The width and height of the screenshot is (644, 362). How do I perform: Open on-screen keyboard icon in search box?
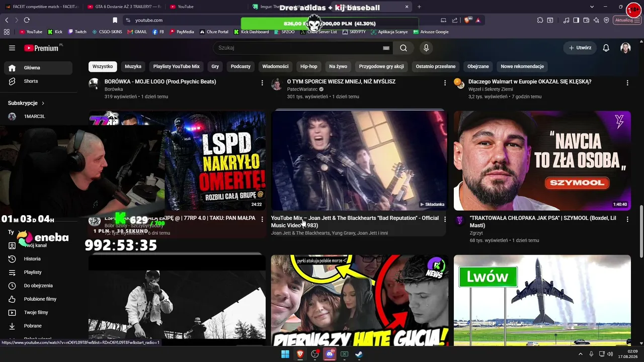click(386, 48)
